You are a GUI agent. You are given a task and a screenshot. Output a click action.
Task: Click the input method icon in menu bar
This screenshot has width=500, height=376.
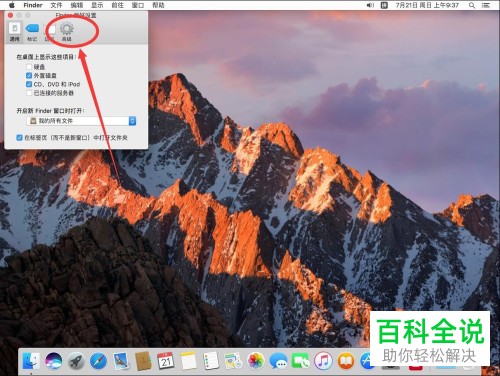(384, 5)
